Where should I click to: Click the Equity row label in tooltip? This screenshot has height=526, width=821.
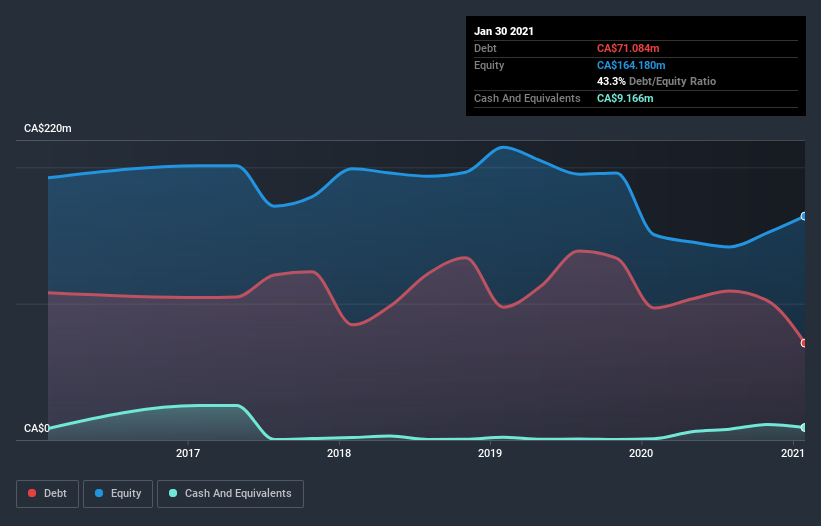pos(489,65)
